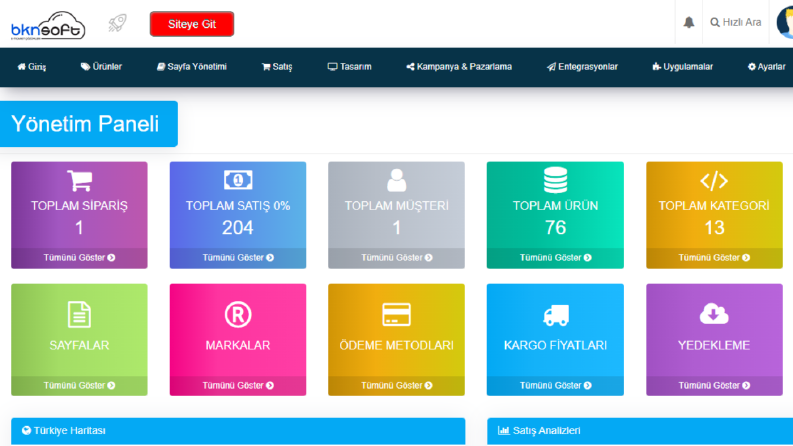
Task: Open the Kampanya & Pazarlama menu
Action: [459, 67]
